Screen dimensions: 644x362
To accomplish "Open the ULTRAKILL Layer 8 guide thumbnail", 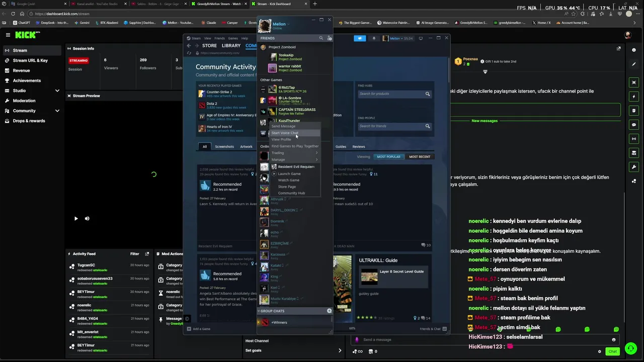I will click(369, 276).
